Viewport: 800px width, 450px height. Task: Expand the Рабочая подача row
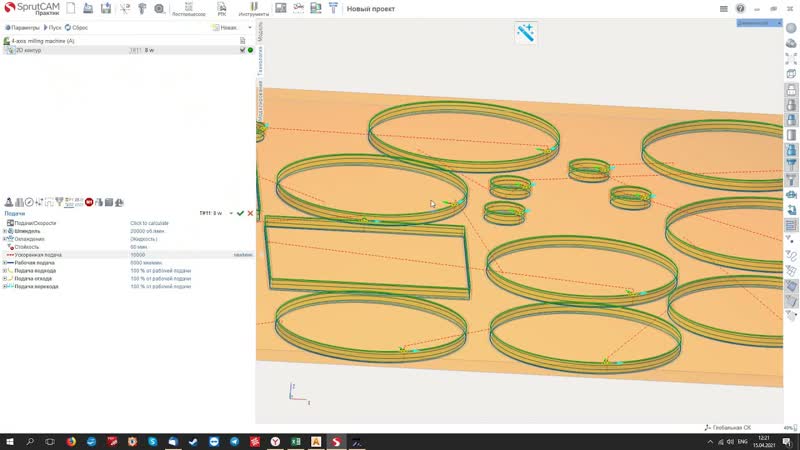(5, 263)
